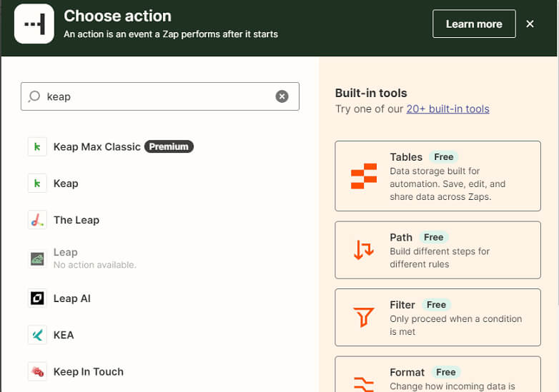Click the 'No action available.' text
The width and height of the screenshot is (559, 392).
pyautogui.click(x=95, y=265)
